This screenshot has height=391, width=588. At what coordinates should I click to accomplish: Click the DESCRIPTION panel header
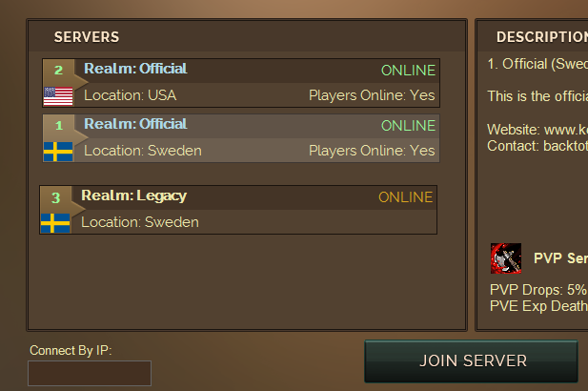(542, 37)
